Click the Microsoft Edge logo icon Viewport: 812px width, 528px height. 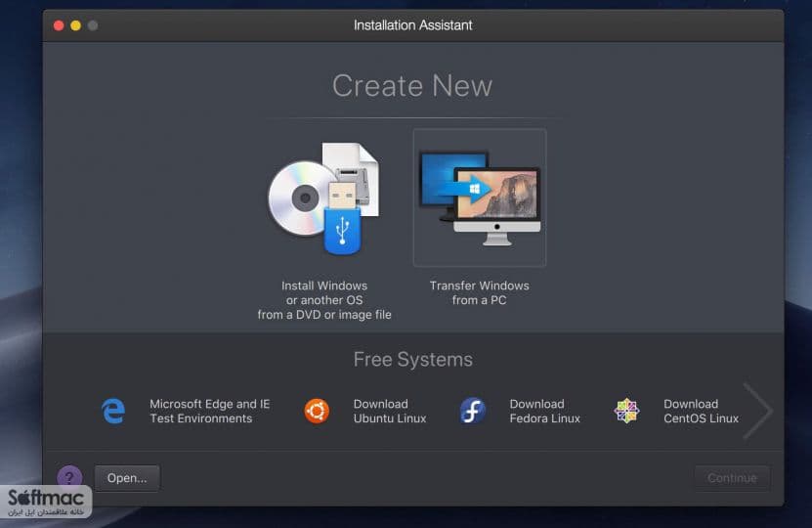point(113,411)
